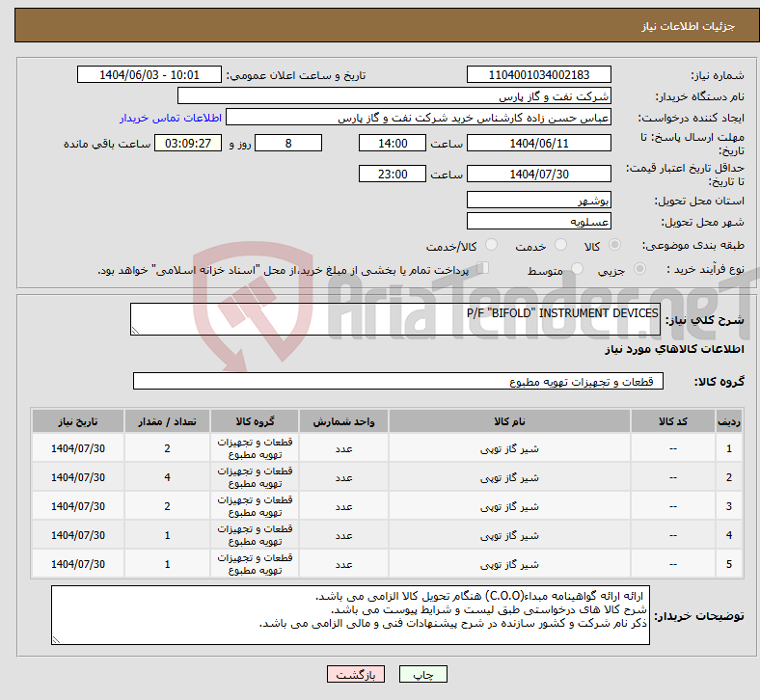This screenshot has height=700, width=760.
Task: Click the resize handle of the description box
Action: (135, 331)
